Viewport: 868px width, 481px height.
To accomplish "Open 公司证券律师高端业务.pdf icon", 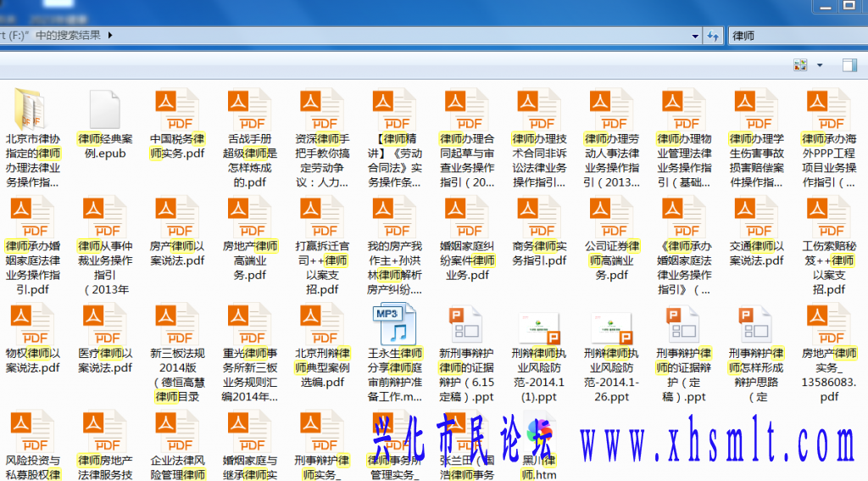I will (x=611, y=216).
